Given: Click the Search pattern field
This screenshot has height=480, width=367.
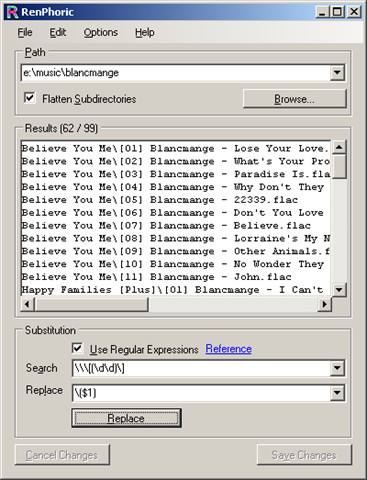Looking at the screenshot, I should tap(201, 368).
